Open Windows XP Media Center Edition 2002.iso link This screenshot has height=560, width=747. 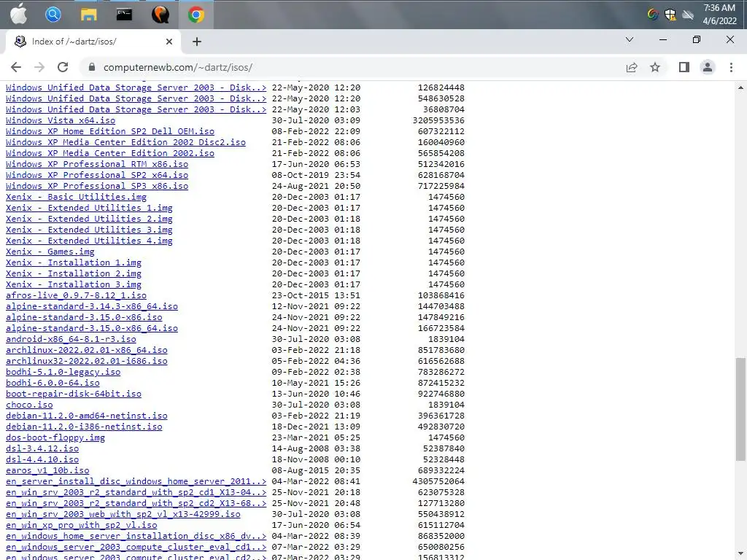point(110,153)
